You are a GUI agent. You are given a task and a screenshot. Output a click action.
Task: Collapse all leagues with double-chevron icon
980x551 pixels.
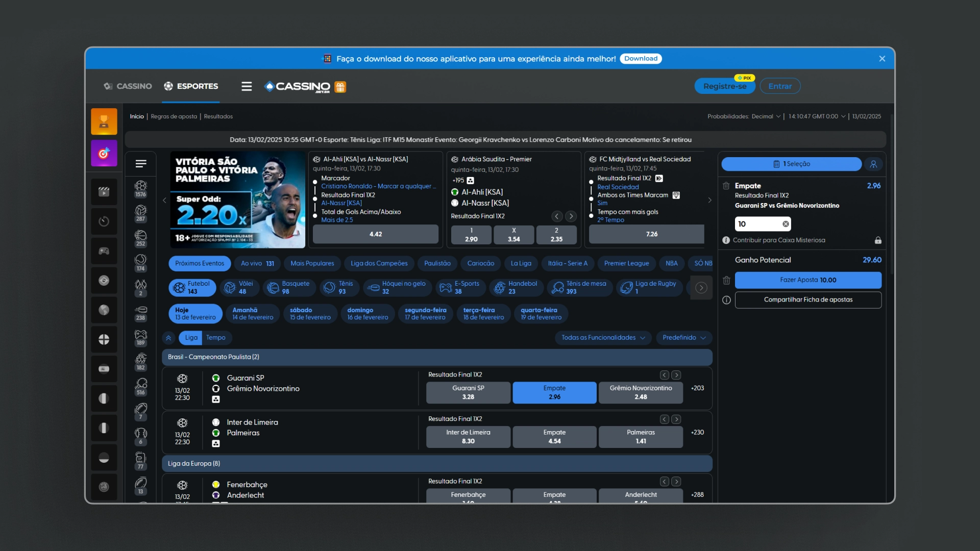coord(168,338)
